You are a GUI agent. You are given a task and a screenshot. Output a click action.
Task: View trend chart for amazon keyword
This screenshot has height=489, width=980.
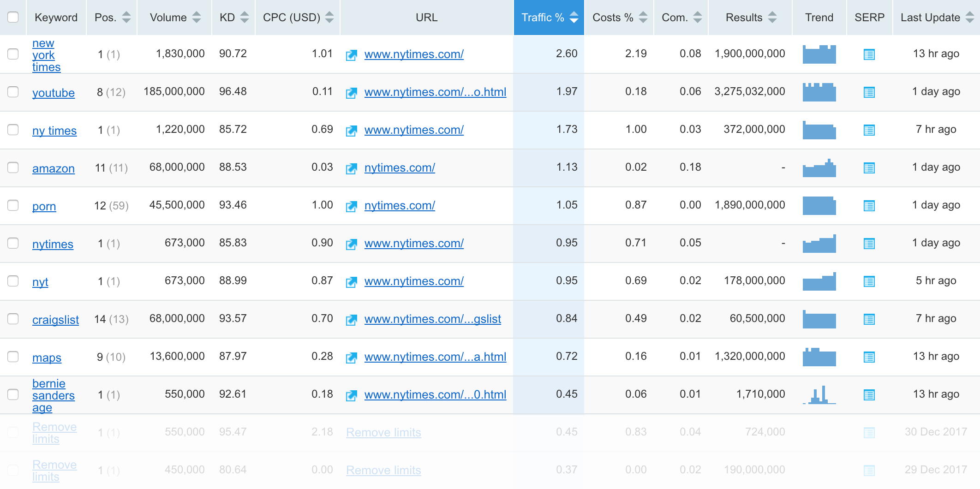pyautogui.click(x=819, y=168)
